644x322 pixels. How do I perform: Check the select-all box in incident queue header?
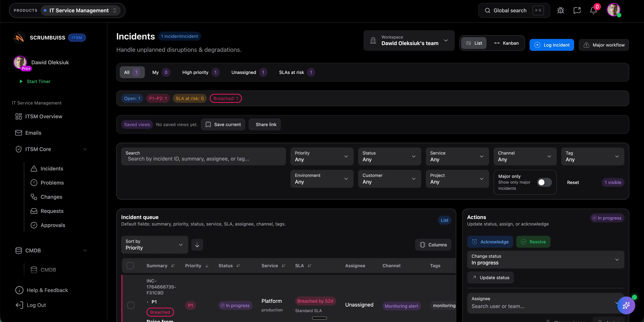click(130, 266)
